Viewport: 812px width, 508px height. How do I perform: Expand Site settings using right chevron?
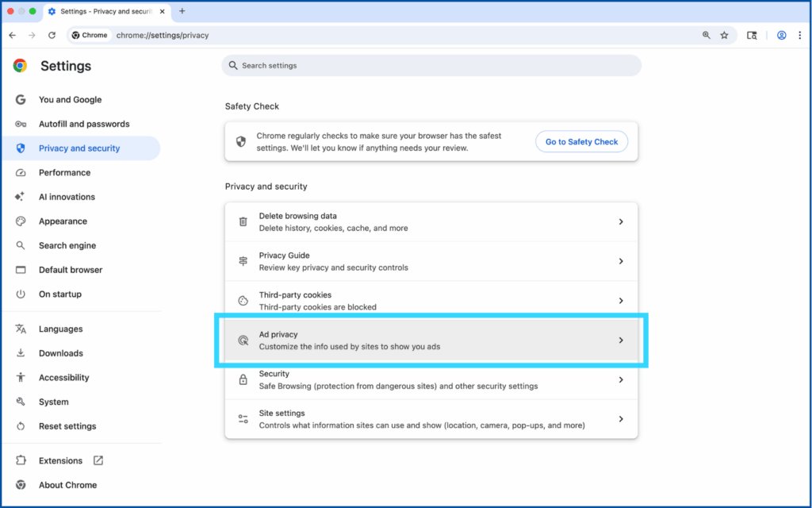pyautogui.click(x=621, y=419)
